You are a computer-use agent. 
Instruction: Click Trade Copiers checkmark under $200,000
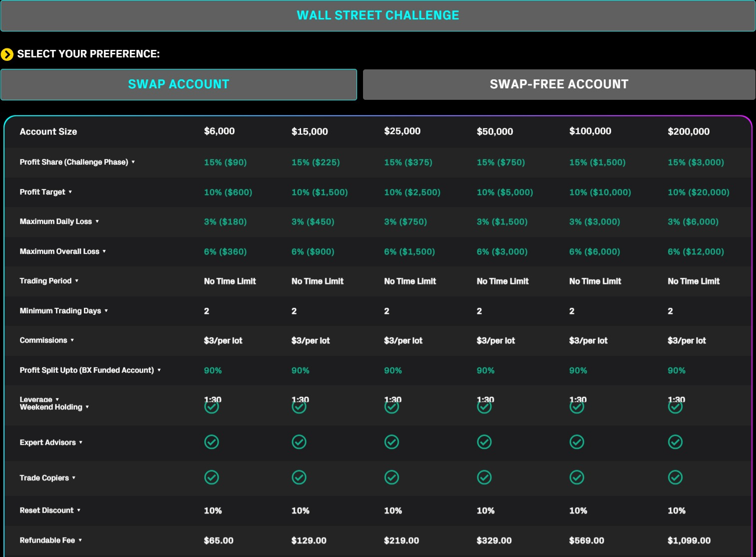pyautogui.click(x=675, y=477)
